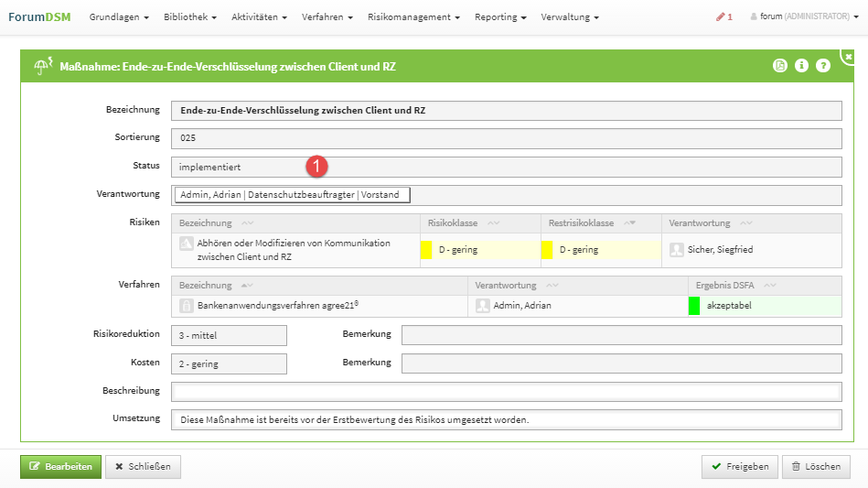
Task: Click the person icon beside Sicher, Siegfried
Action: [677, 249]
